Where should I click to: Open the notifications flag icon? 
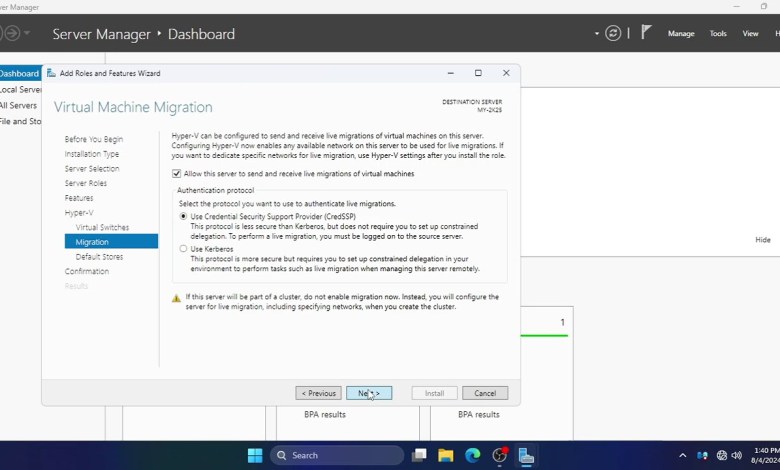(x=646, y=32)
